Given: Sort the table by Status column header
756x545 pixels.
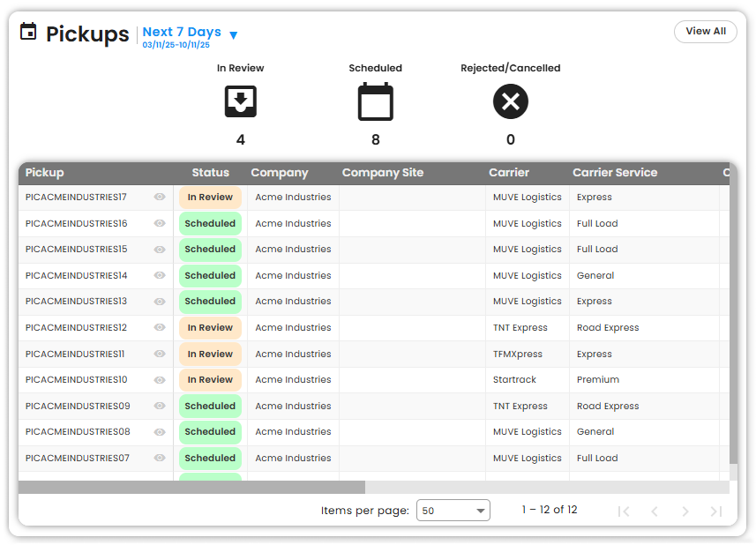Looking at the screenshot, I should coord(210,173).
